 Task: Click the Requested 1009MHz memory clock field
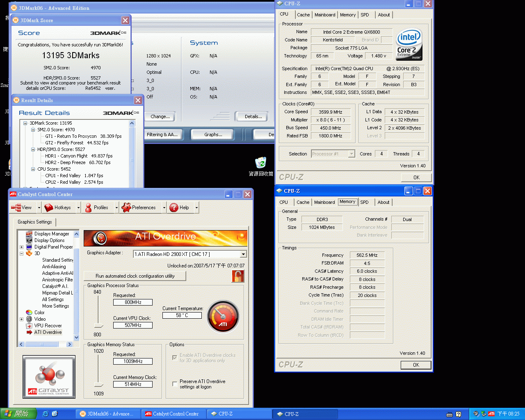(133, 361)
